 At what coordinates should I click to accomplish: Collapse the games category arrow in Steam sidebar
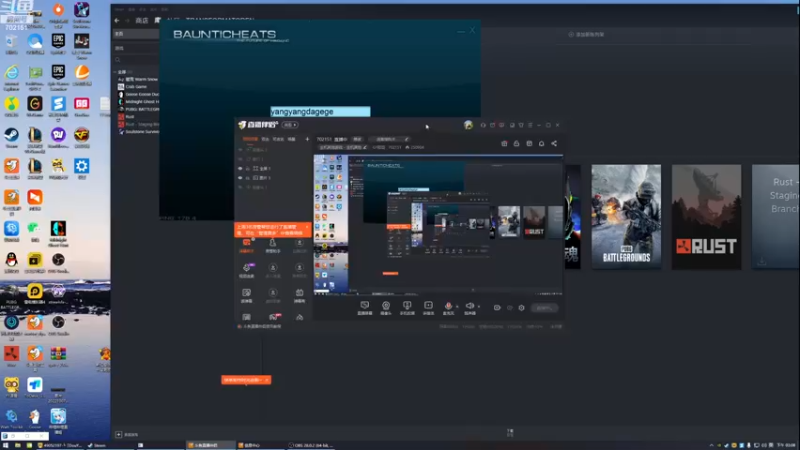point(115,72)
